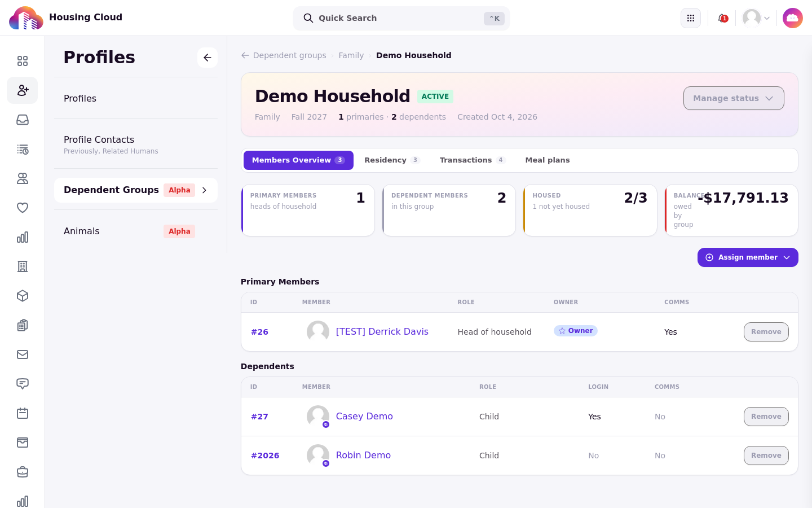Remove [TEST] Derrick Davis from group
812x508 pixels.
click(766, 332)
